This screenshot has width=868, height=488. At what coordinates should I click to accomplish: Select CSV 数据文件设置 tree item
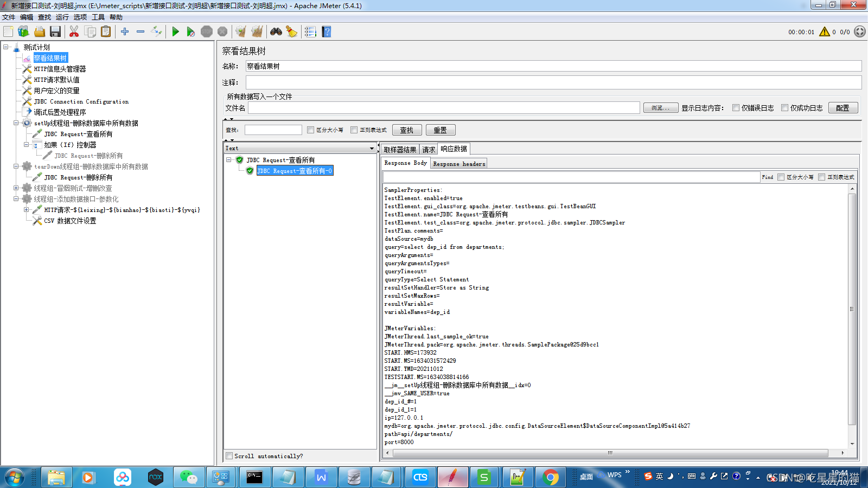coord(70,221)
